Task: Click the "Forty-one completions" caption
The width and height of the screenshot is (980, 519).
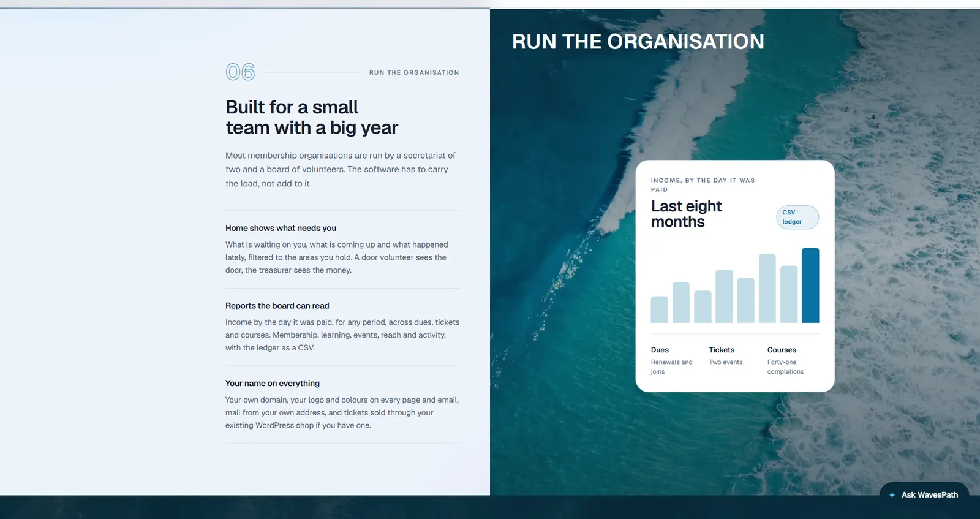Action: 786,367
